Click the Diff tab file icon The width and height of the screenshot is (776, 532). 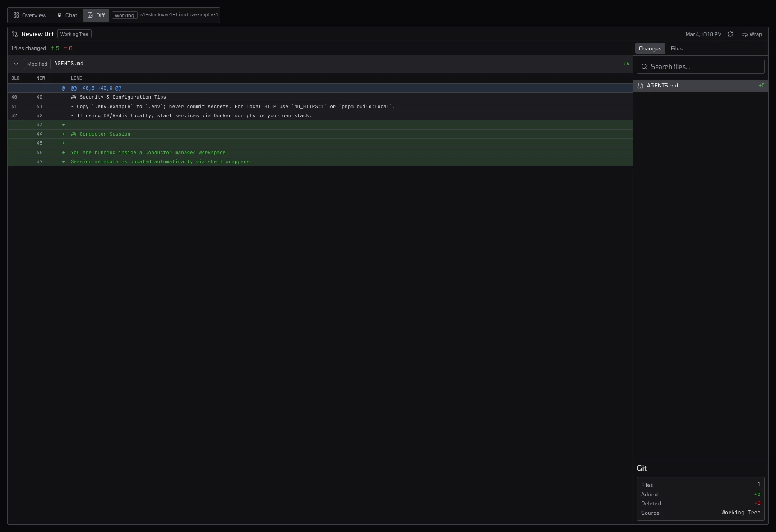[x=90, y=15]
